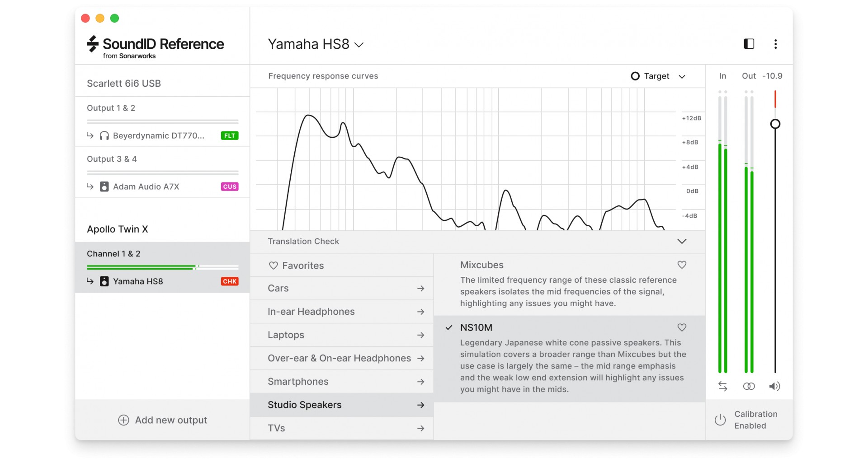Click the Translation Check header label
The height and width of the screenshot is (462, 868).
303,241
